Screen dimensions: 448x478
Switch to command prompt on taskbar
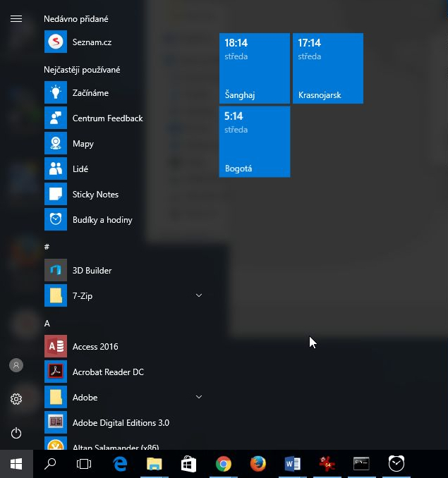[361, 464]
